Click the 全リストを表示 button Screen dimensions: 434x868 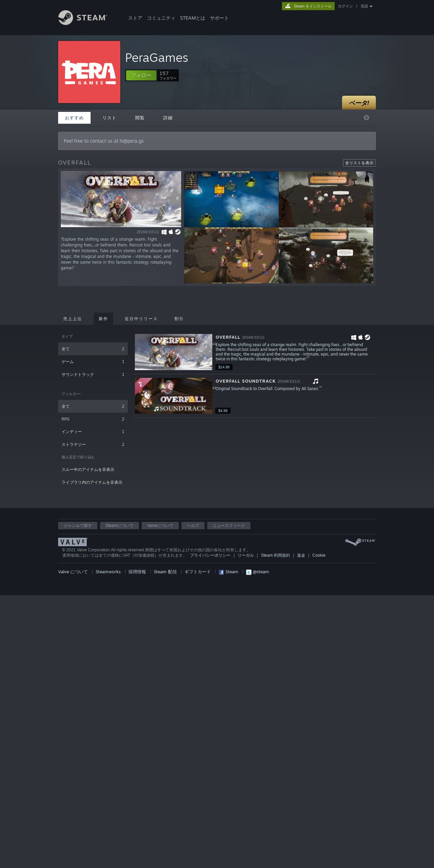(359, 163)
